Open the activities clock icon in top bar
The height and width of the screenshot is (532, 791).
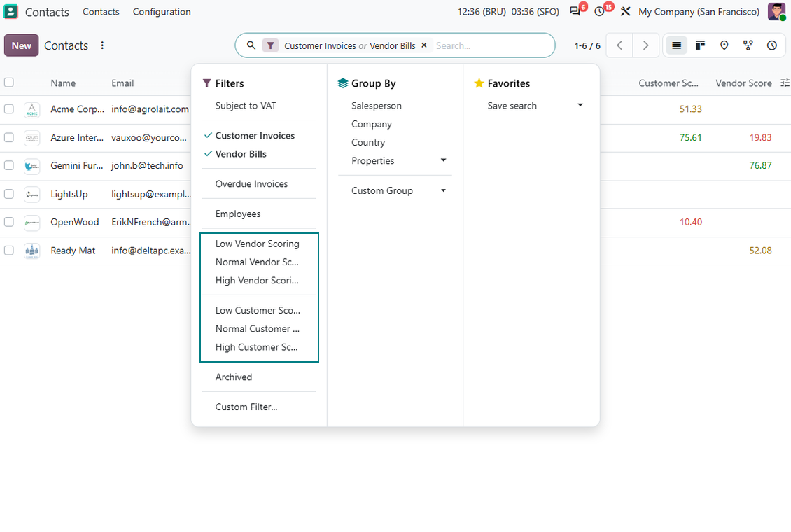[600, 11]
